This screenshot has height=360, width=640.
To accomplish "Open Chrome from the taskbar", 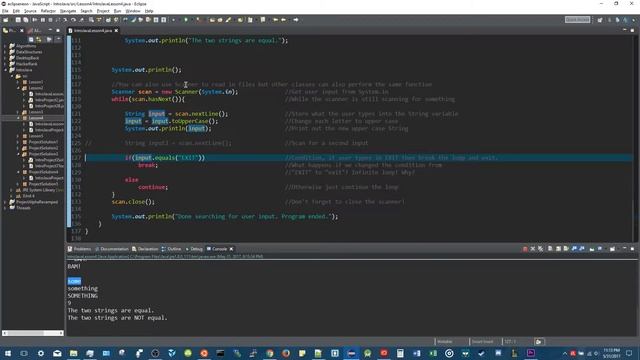I will point(270,353).
